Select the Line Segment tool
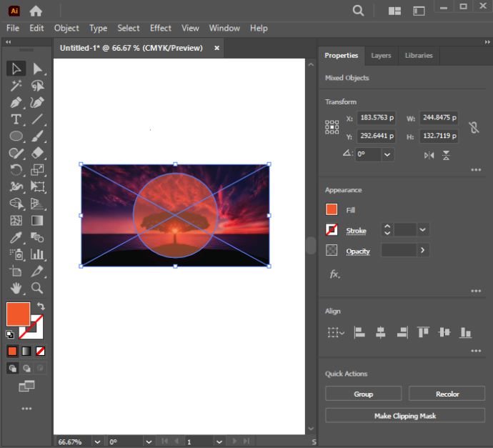Screen dimensions: 493x448 37,119
